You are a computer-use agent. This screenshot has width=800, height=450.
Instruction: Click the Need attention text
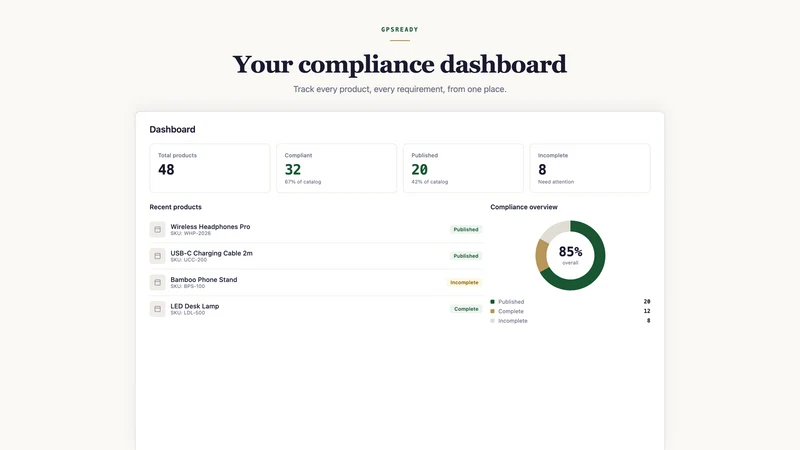[556, 182]
